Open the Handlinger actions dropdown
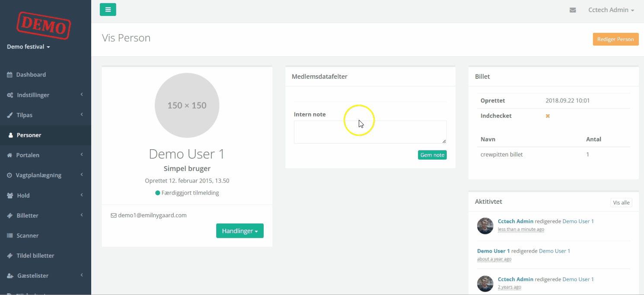The image size is (644, 295). [240, 231]
